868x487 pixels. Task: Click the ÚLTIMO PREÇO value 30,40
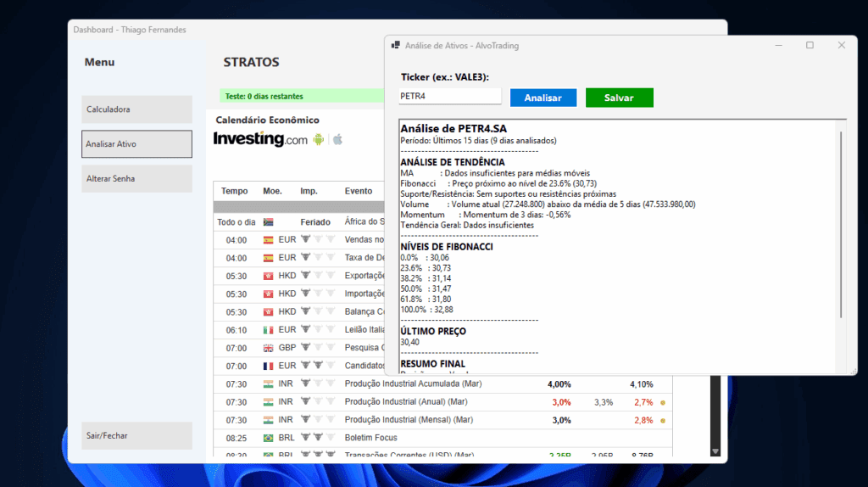(409, 342)
